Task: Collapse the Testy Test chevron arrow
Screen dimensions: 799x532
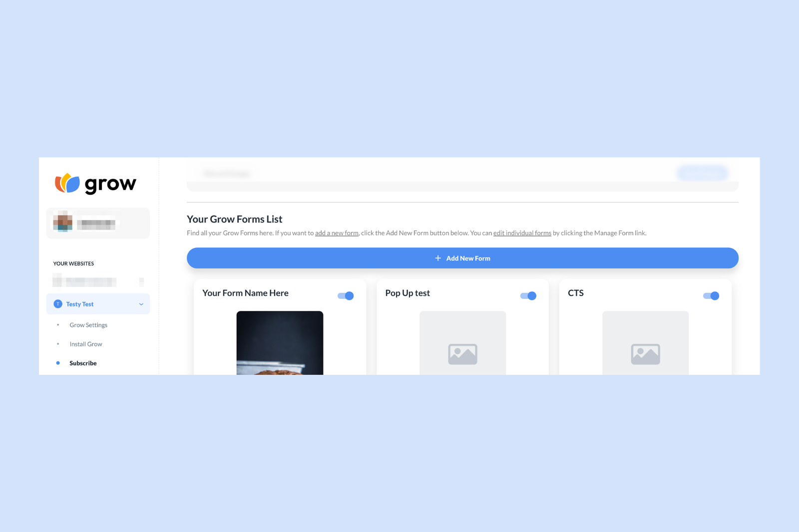Action: [141, 304]
